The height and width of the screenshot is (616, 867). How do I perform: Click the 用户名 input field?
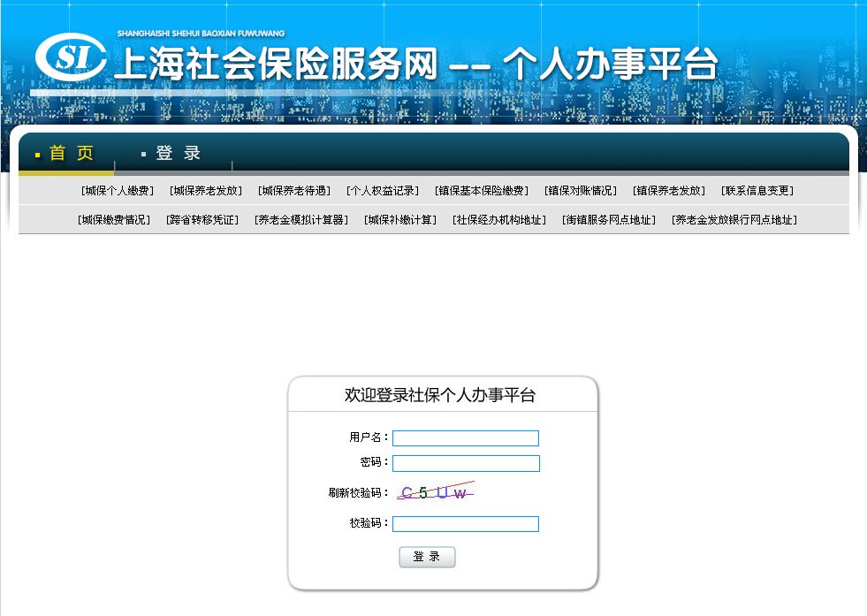point(466,437)
